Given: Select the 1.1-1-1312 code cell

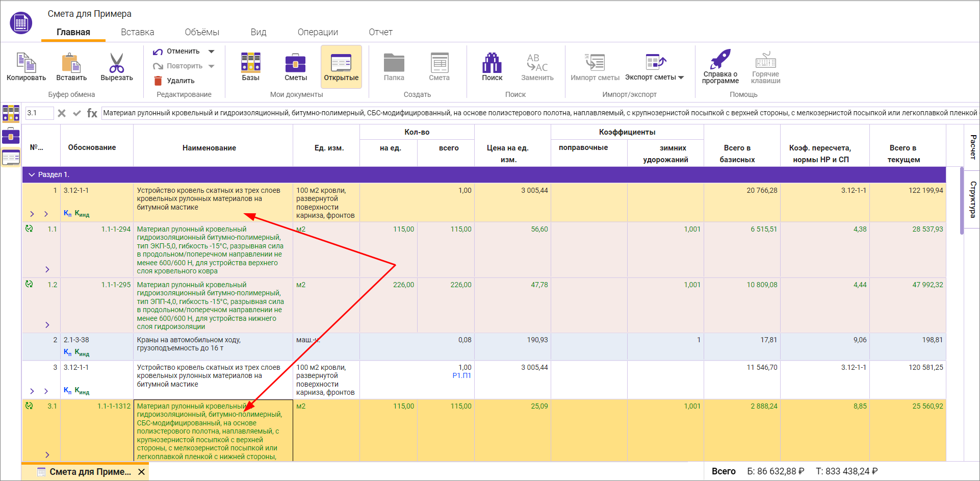Looking at the screenshot, I should point(97,431).
